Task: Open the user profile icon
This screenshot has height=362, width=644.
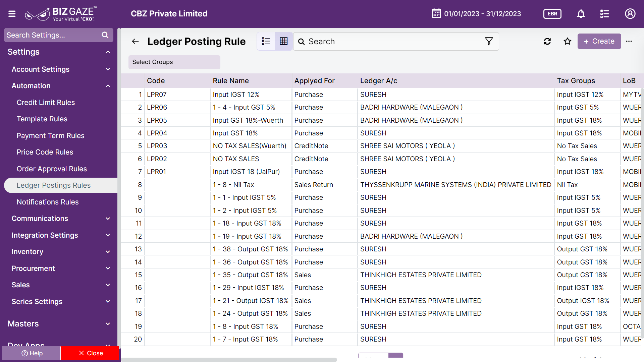Action: [x=630, y=14]
